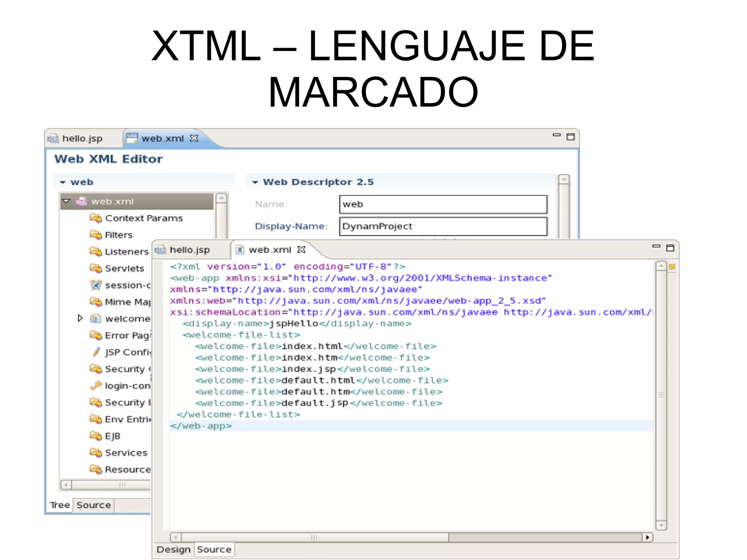Maximize the back Web XML Editor pane
The height and width of the screenshot is (560, 747).
click(571, 137)
